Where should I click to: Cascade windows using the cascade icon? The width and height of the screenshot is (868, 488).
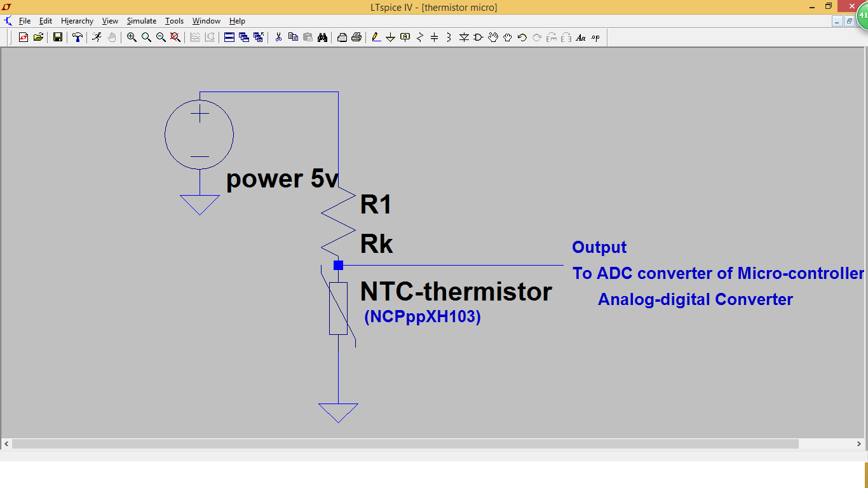[244, 37]
